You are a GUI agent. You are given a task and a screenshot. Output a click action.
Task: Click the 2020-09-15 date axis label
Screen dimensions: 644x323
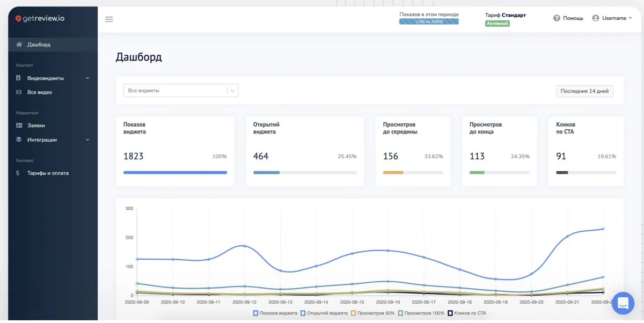(x=352, y=303)
